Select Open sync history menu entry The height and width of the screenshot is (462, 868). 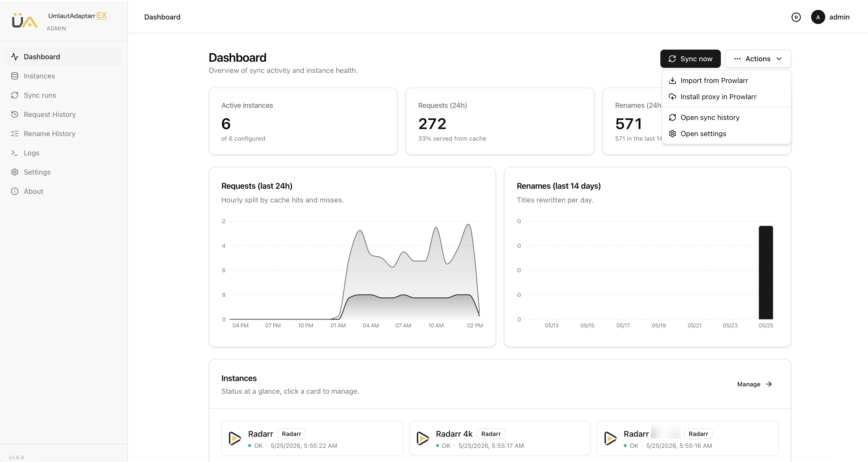(x=726, y=117)
